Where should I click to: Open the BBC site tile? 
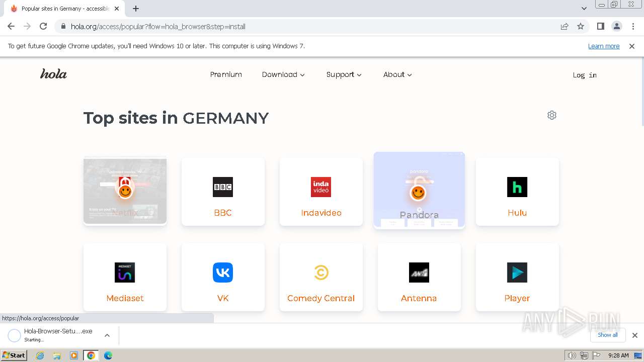point(223,192)
